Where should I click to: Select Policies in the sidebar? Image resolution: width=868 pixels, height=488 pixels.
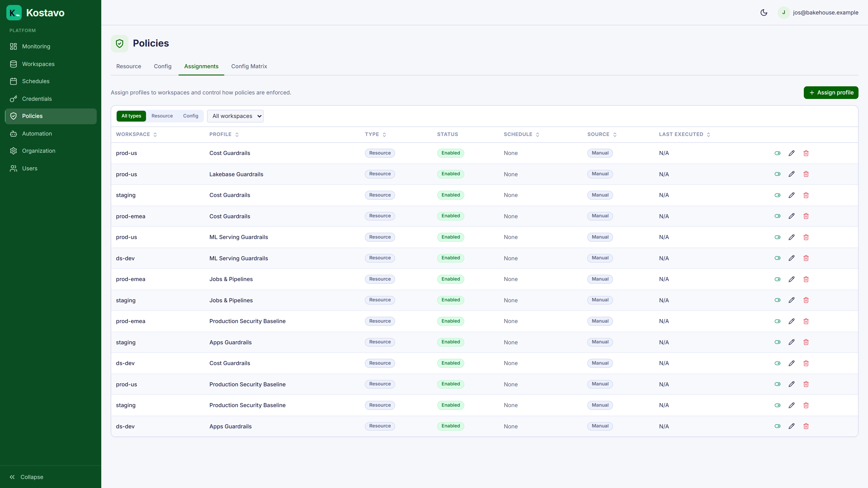point(51,116)
